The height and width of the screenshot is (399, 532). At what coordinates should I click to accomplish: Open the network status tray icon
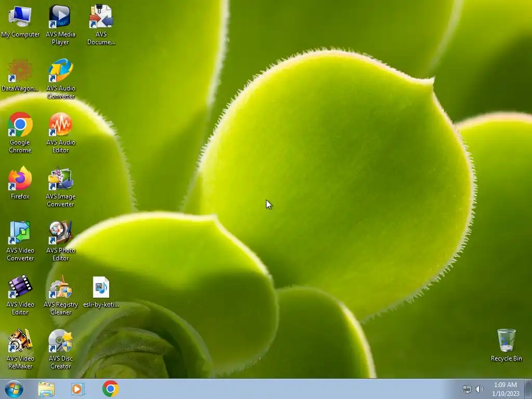point(467,389)
